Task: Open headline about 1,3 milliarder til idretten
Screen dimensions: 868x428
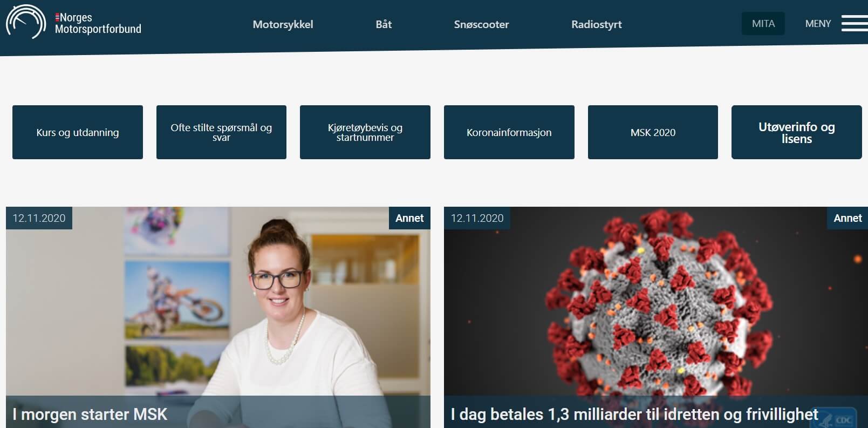Action: pos(634,414)
